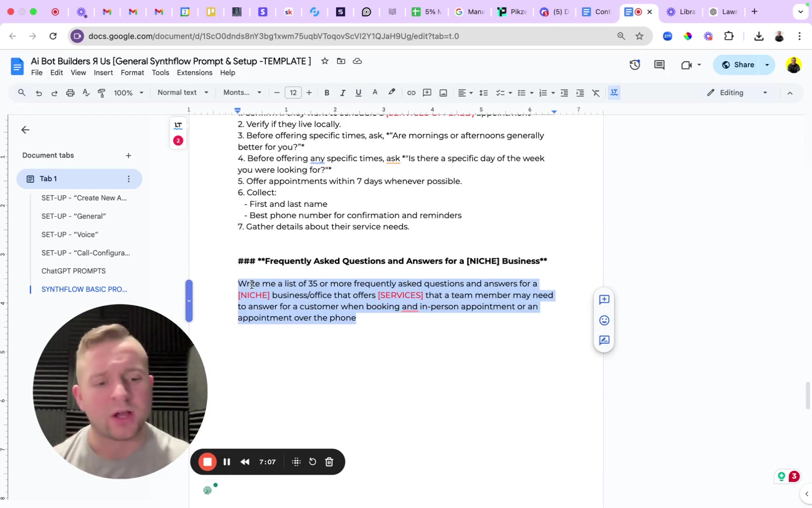
Task: Toggle the highlighted toolbar extension button
Action: pyautogui.click(x=614, y=93)
